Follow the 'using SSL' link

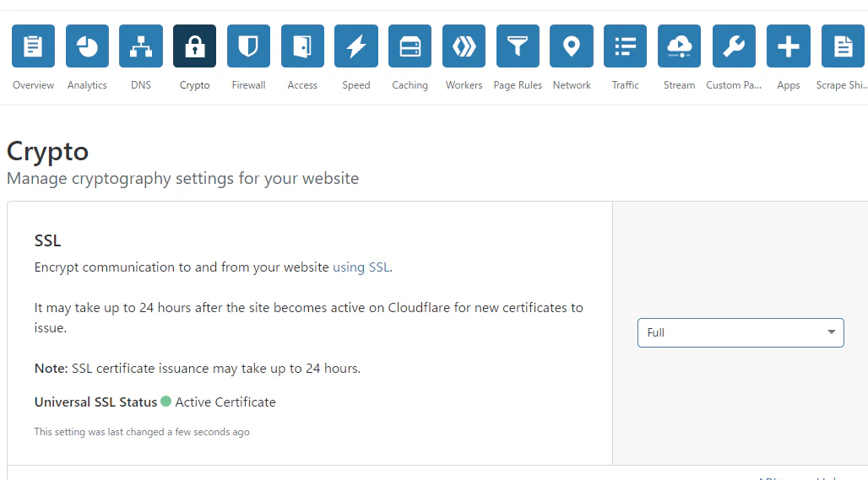coord(361,267)
